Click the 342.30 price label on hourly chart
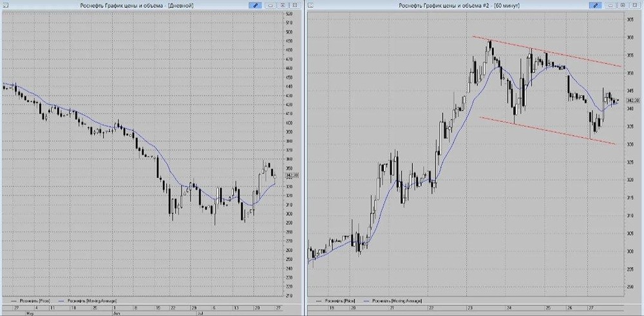The height and width of the screenshot is (316, 644). (x=632, y=101)
